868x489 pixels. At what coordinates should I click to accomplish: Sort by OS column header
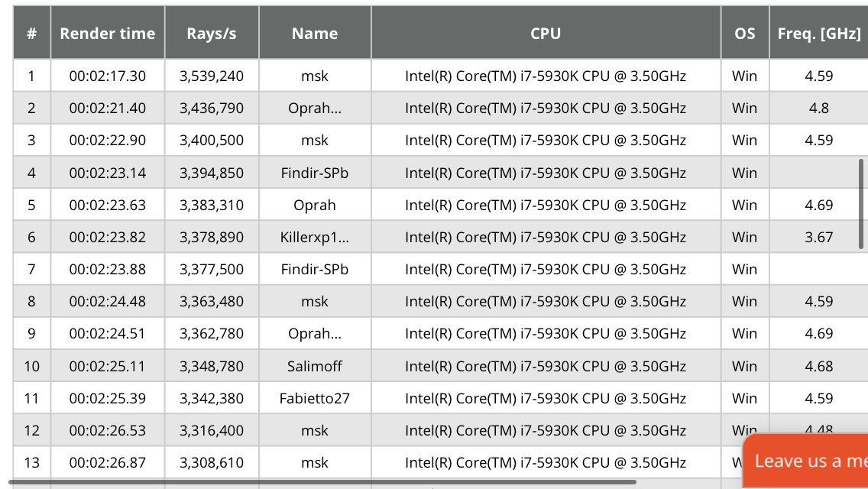coord(744,34)
